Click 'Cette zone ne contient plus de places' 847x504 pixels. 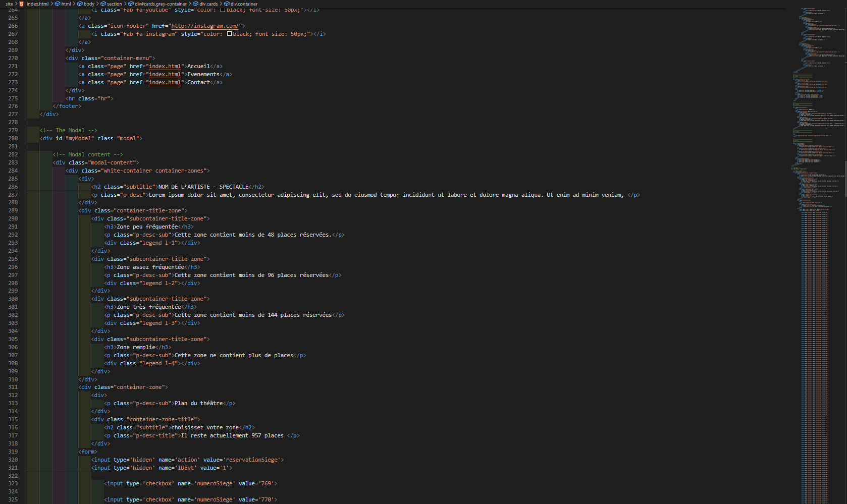point(234,355)
